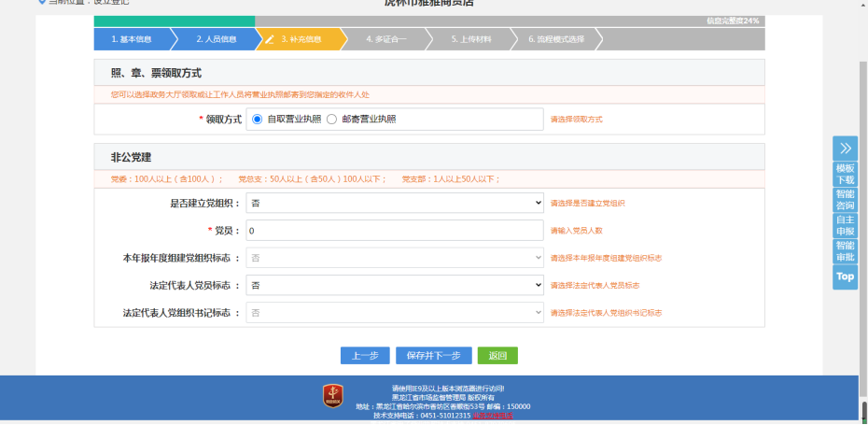868x425 pixels.
Task: Click the 信息完整度24% label
Action: (x=733, y=21)
